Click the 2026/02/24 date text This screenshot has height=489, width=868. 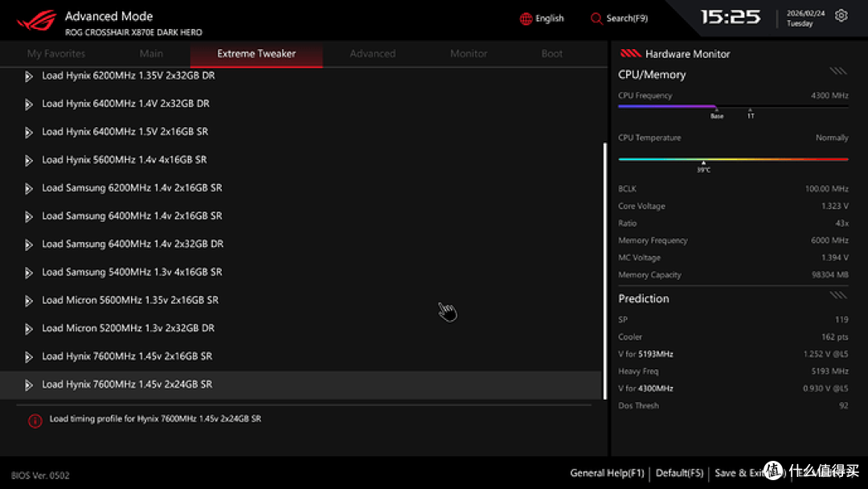pyautogui.click(x=805, y=14)
